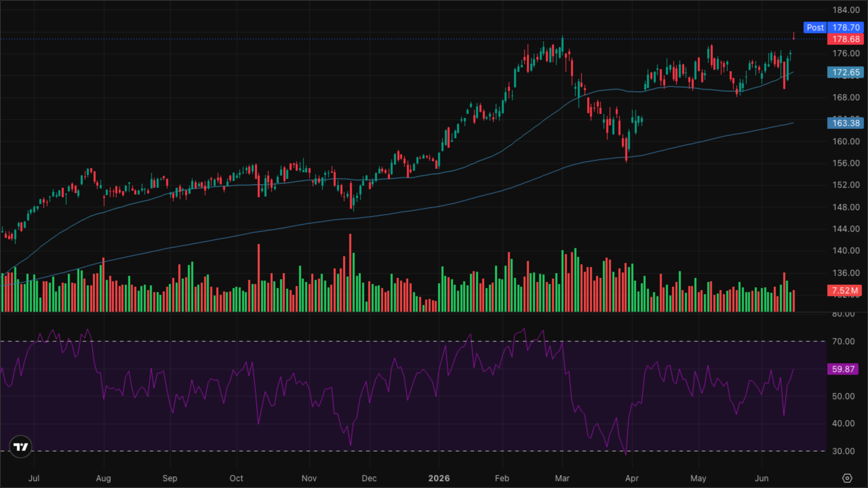Click the post-market candle near 178.68

[x=794, y=36]
